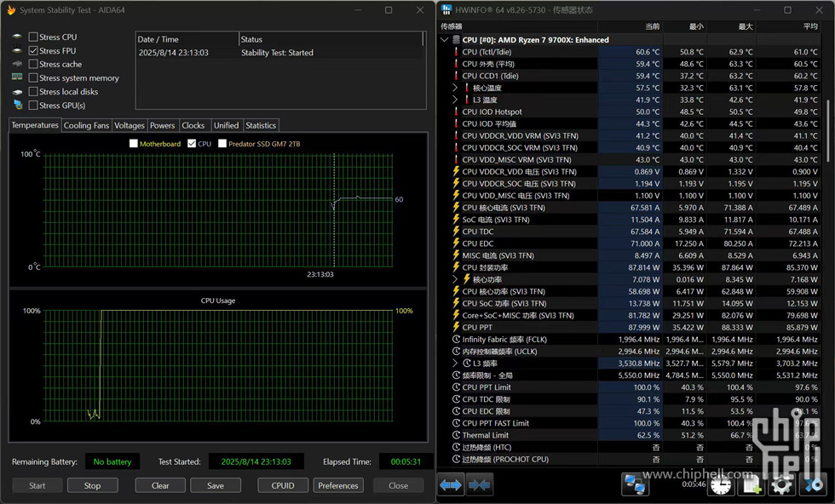Open the remote monitoring computers icon in HWiNFO
This screenshot has width=835, height=504.
635,484
